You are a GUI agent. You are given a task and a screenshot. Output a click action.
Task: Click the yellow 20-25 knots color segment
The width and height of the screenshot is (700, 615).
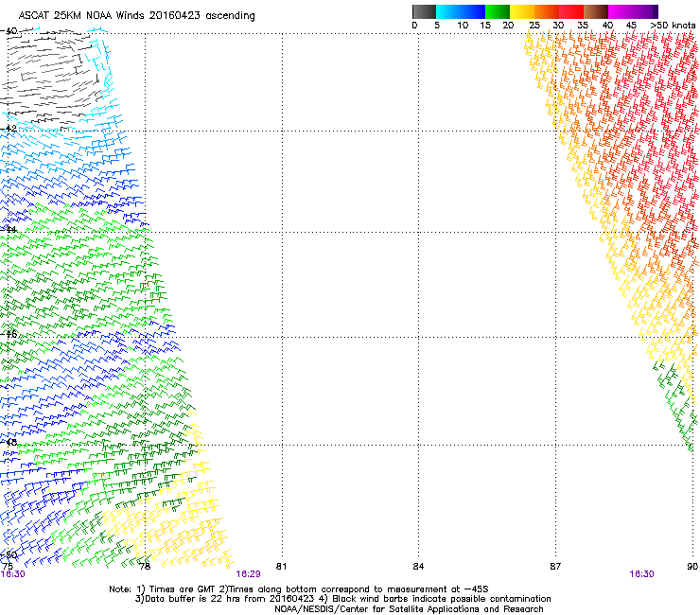pos(522,11)
